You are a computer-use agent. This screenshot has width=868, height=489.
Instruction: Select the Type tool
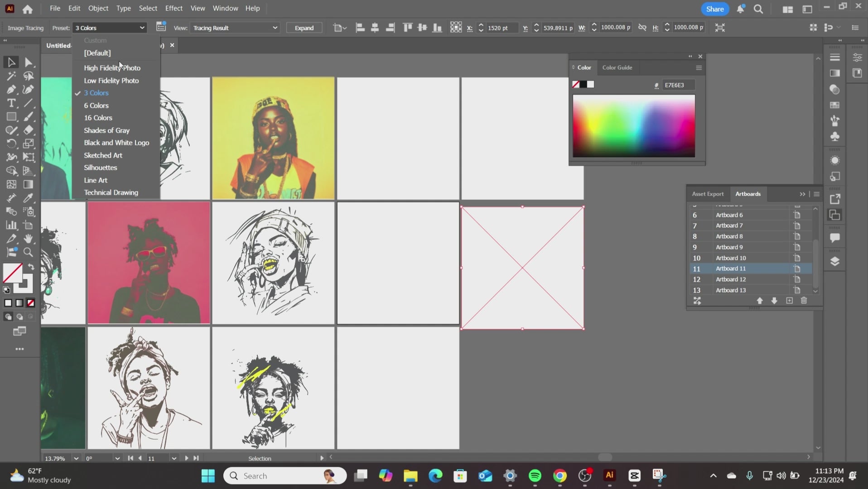11,103
